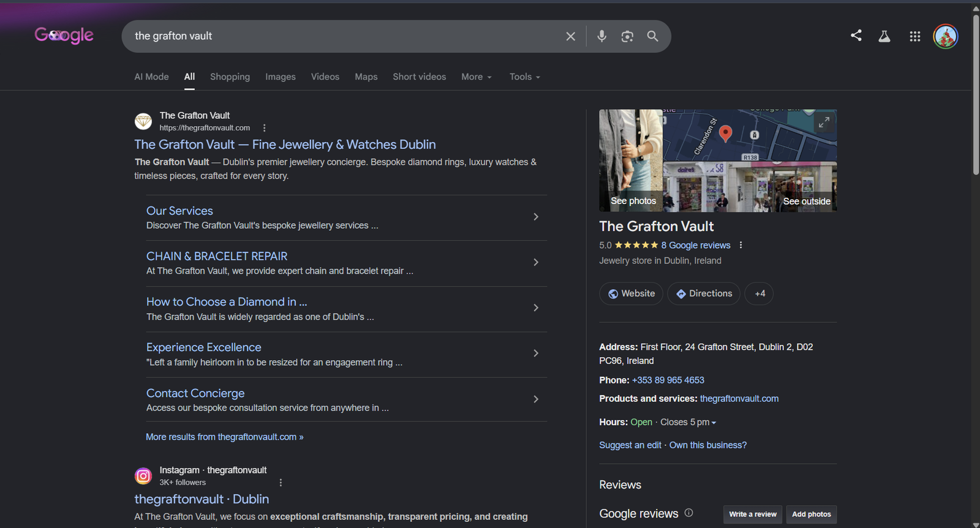Viewport: 980px width, 528px height.
Task: Switch to the Shopping tab
Action: [x=230, y=77]
